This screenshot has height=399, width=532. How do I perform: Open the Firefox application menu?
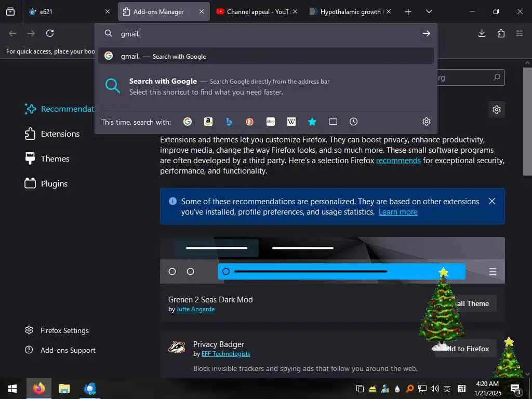pos(520,33)
